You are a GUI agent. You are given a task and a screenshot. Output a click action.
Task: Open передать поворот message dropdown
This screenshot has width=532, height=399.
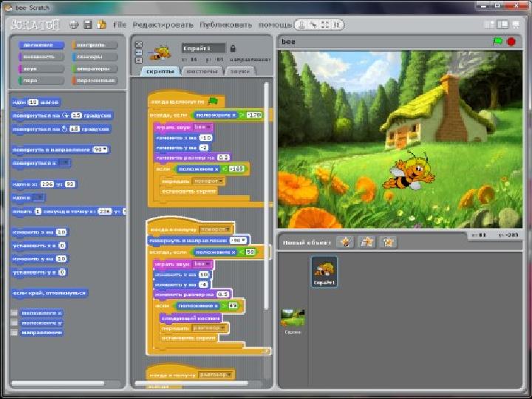208,182
